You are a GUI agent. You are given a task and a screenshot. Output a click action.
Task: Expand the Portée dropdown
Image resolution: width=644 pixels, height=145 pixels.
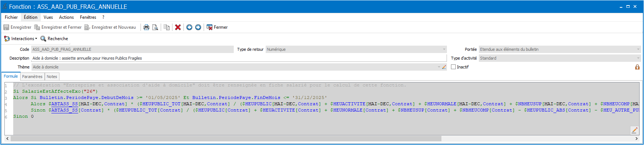[638, 49]
